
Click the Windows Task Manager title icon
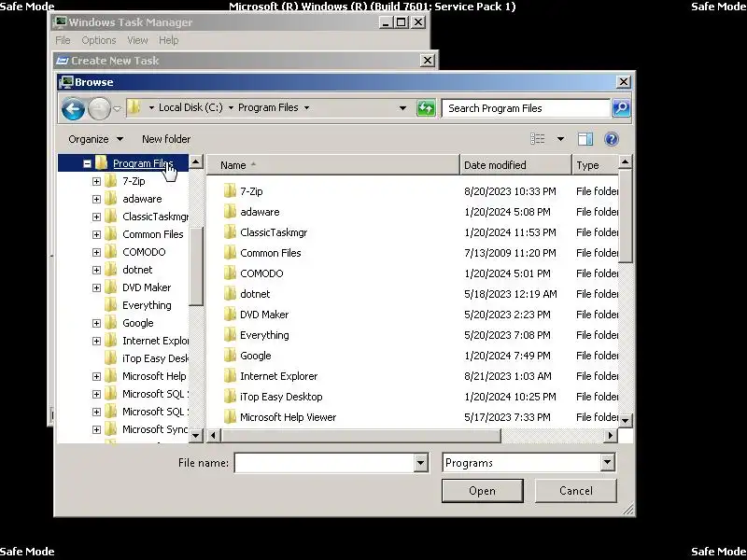point(60,21)
